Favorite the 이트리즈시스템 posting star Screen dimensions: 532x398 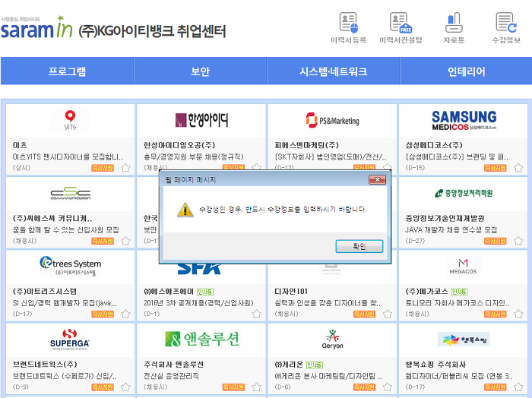point(125,314)
